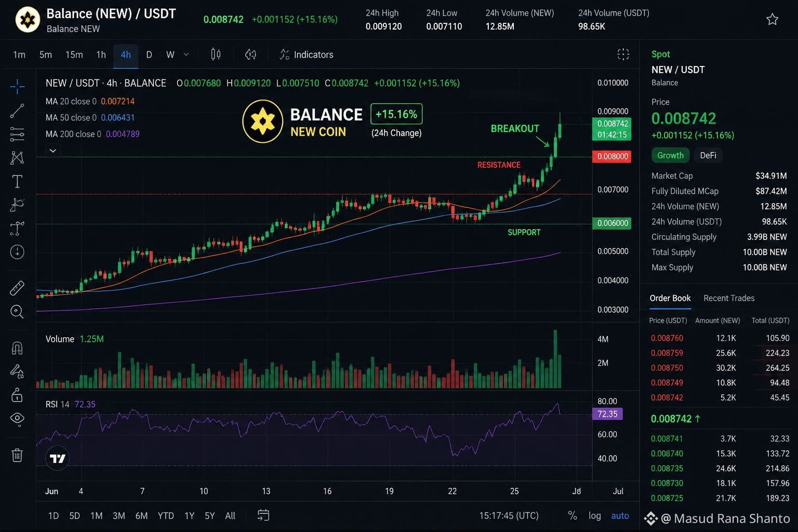
Task: Switch to the D daily timeframe
Action: [x=149, y=55]
